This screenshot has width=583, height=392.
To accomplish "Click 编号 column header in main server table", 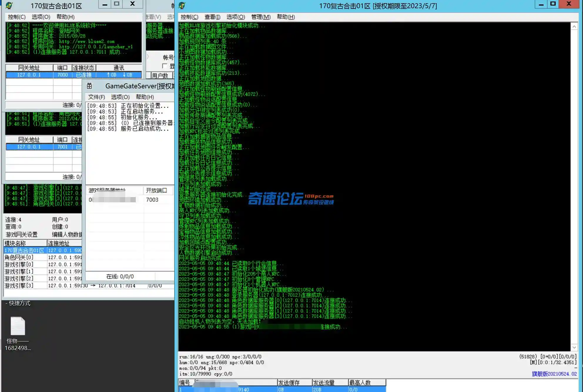I will coord(186,383).
